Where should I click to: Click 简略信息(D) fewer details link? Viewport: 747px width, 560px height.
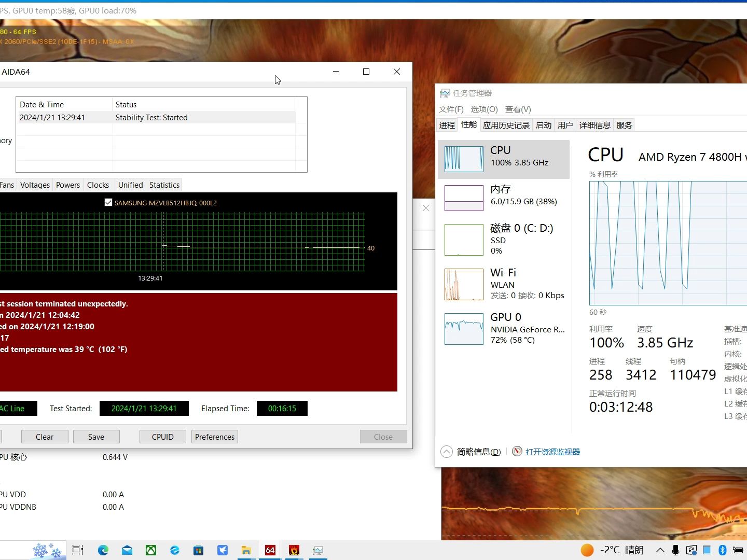click(x=479, y=452)
